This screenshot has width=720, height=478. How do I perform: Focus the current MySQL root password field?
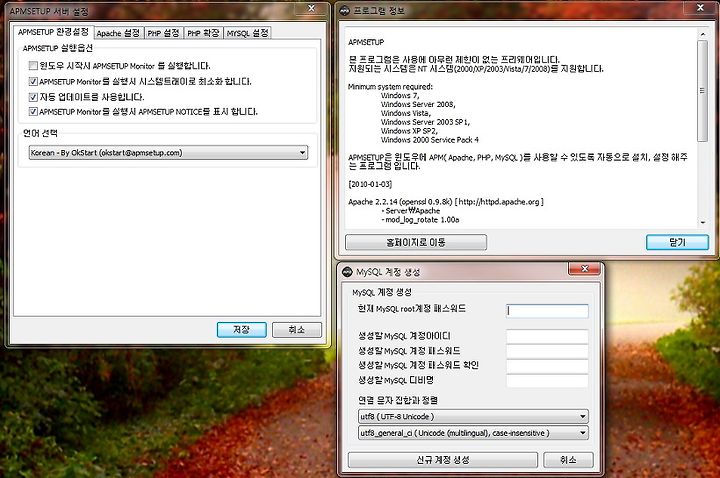click(x=547, y=311)
